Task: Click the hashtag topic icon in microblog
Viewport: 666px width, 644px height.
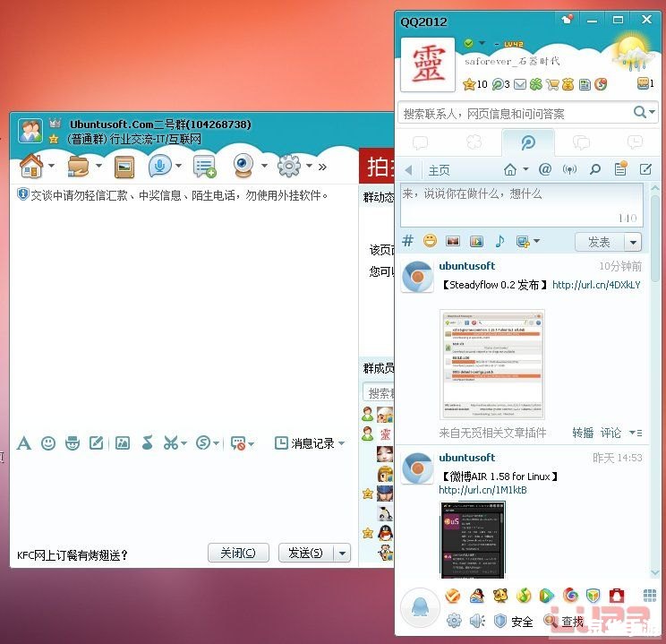Action: 408,241
